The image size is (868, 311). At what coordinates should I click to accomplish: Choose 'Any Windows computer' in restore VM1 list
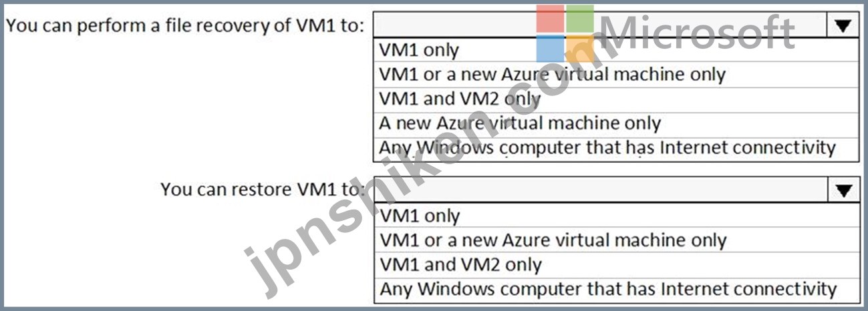(608, 290)
